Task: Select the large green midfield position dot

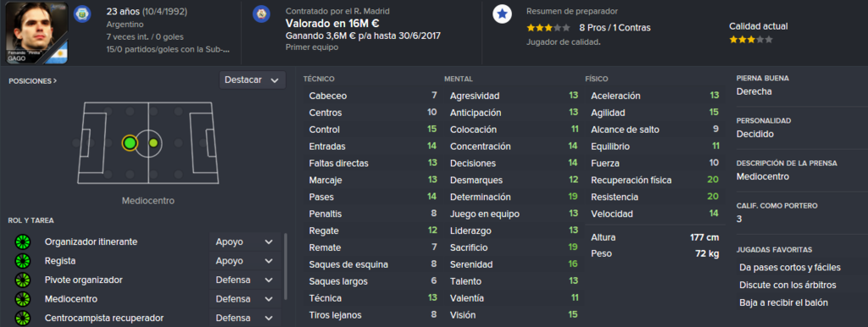Action: pyautogui.click(x=130, y=143)
